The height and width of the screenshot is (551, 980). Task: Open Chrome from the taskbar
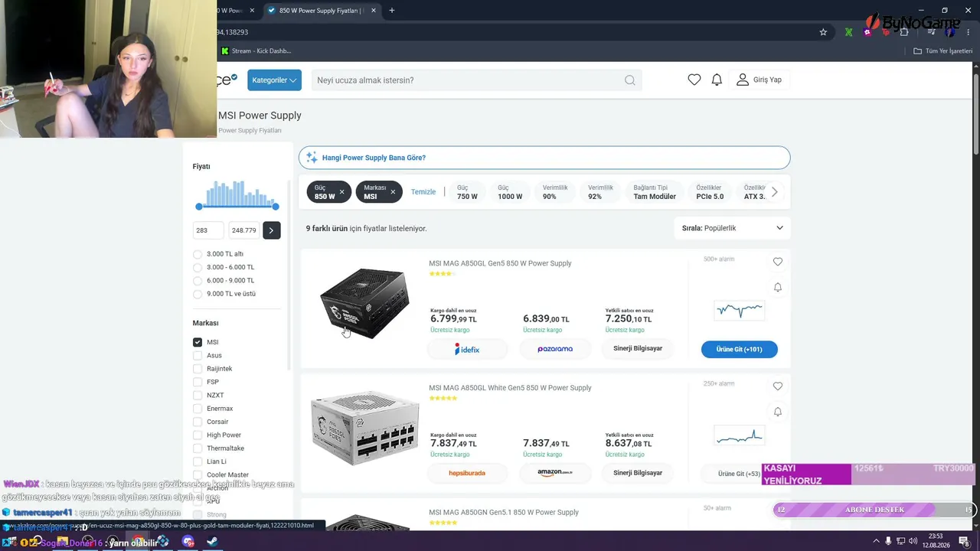(x=137, y=542)
